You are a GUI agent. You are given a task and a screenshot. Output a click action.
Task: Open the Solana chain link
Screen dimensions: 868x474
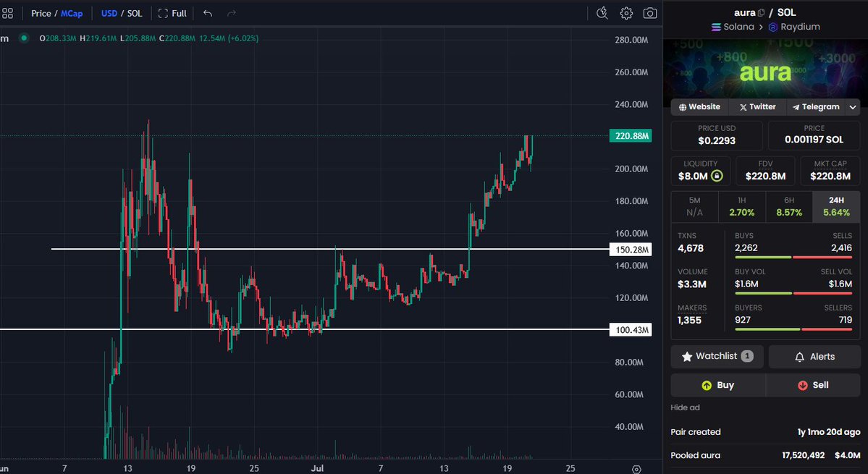[x=733, y=27]
